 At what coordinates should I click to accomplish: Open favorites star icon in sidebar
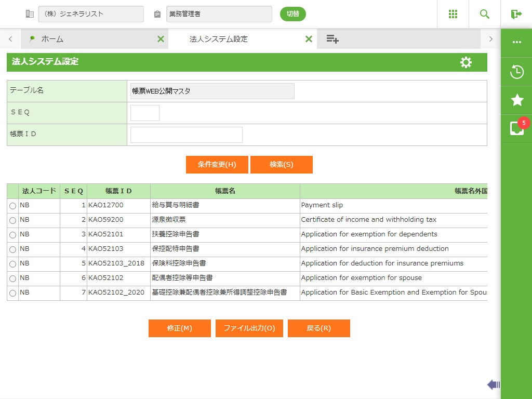tap(516, 100)
